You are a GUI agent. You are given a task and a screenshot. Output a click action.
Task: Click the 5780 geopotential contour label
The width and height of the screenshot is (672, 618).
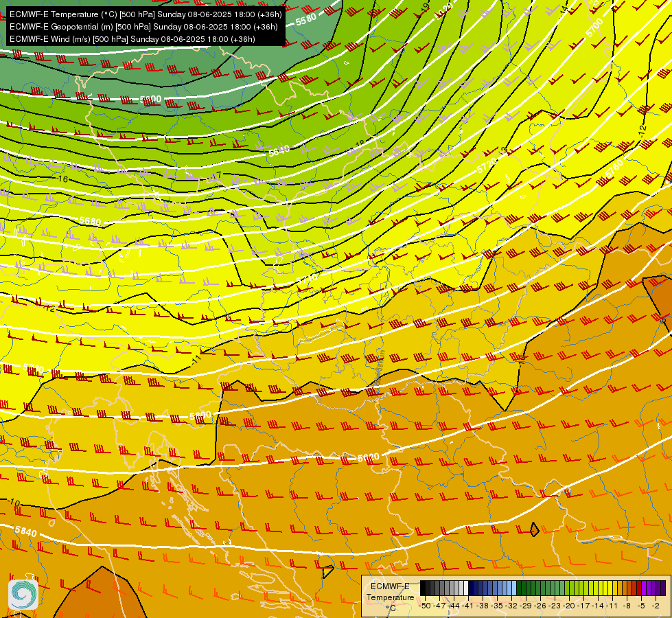[34, 369]
